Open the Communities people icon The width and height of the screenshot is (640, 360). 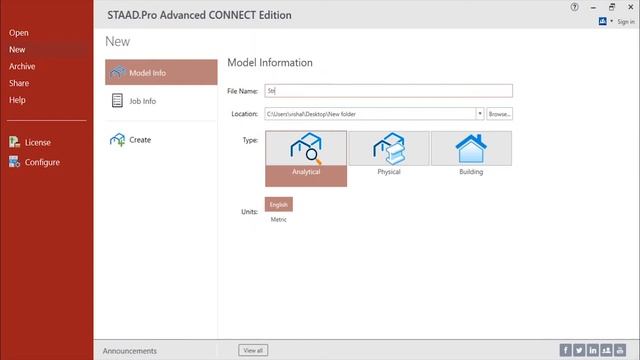(606, 350)
